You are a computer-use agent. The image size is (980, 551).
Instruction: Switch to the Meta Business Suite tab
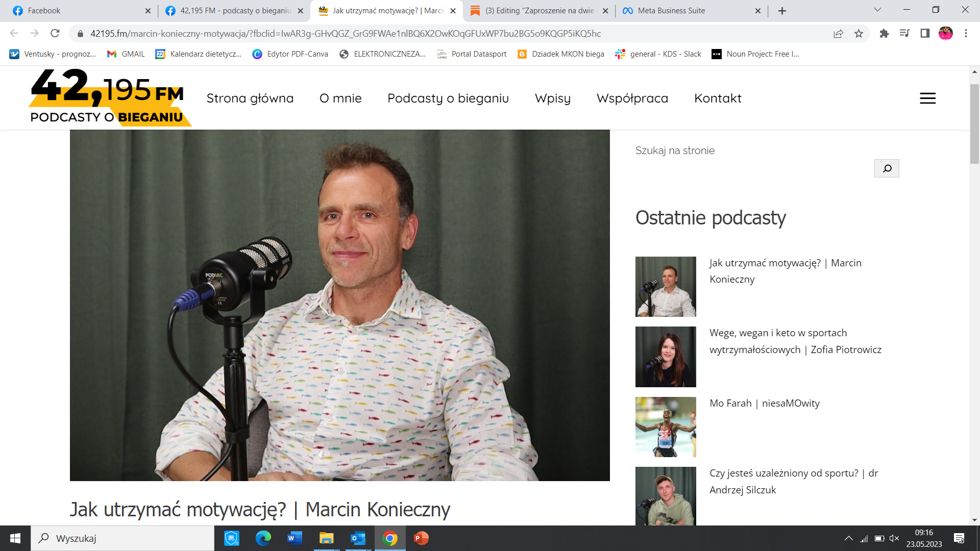tap(671, 11)
